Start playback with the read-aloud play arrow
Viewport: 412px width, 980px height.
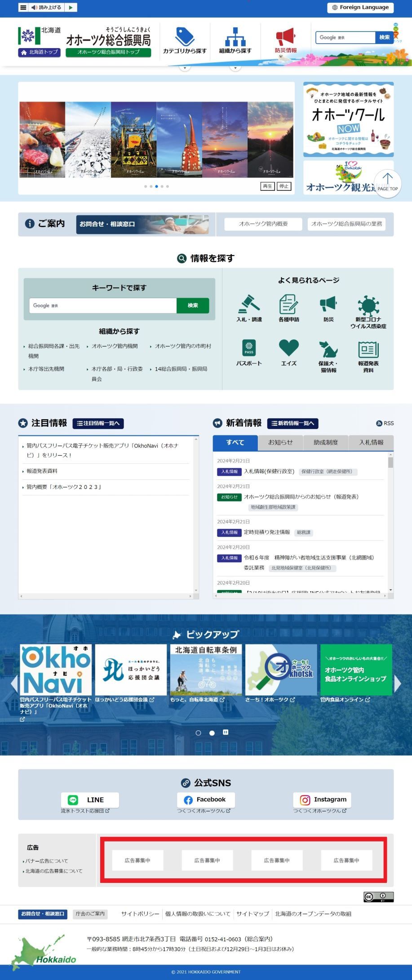tap(71, 7)
